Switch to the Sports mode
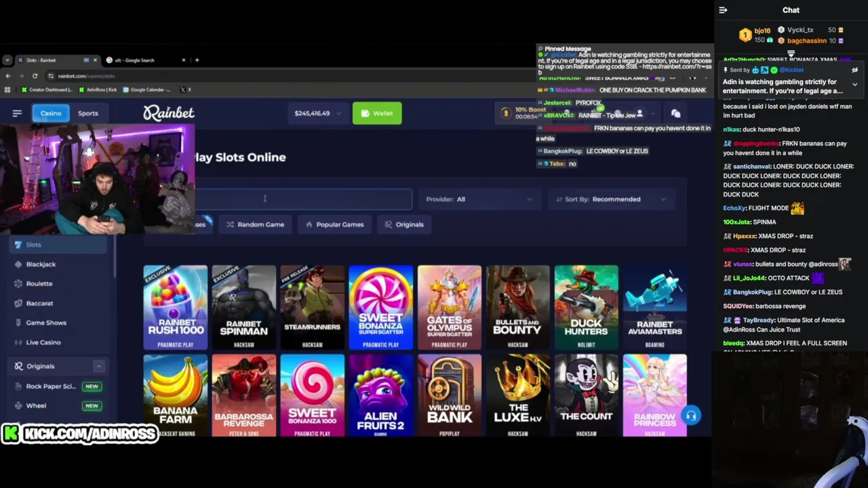Viewport: 868px width, 488px height. (x=87, y=113)
